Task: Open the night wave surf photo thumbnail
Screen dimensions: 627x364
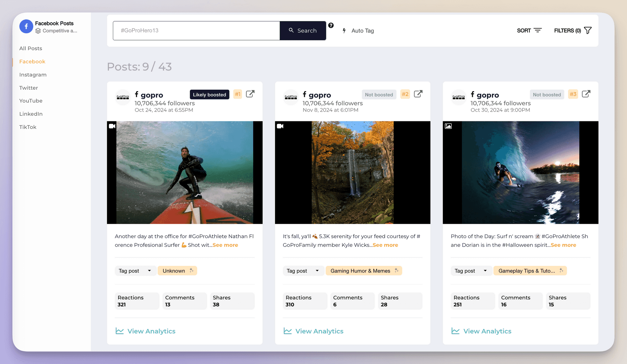Action: point(520,172)
